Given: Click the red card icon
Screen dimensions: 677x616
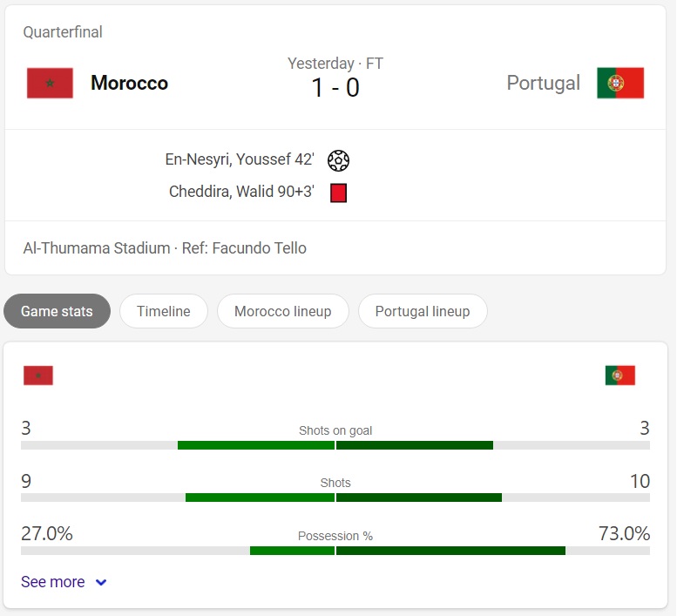Looking at the screenshot, I should (339, 193).
